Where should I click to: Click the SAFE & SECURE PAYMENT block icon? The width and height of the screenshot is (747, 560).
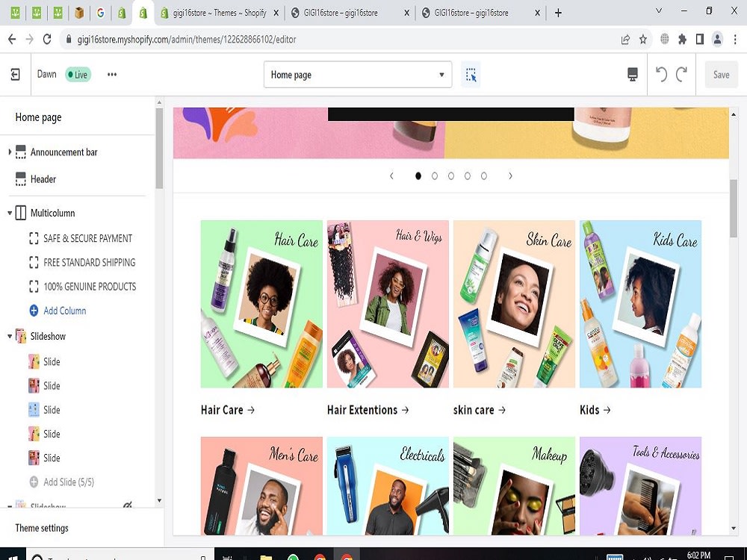point(34,238)
